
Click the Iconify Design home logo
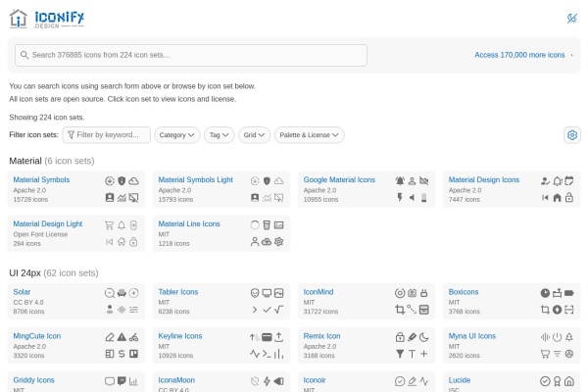pos(47,19)
